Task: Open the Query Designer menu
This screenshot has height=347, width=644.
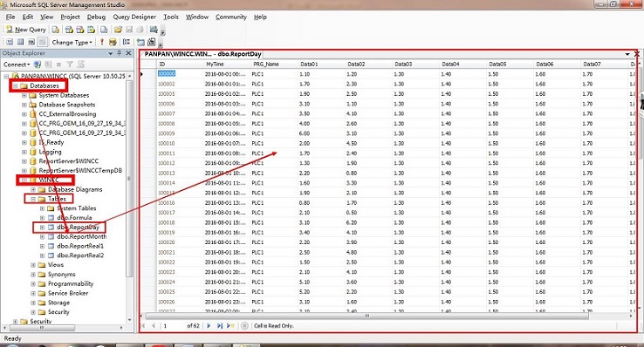Action: (134, 17)
